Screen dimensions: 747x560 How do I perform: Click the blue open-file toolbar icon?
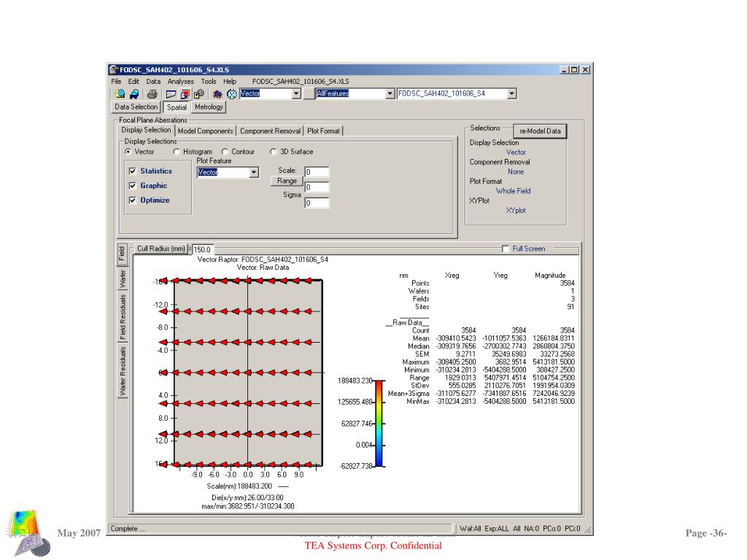134,94
